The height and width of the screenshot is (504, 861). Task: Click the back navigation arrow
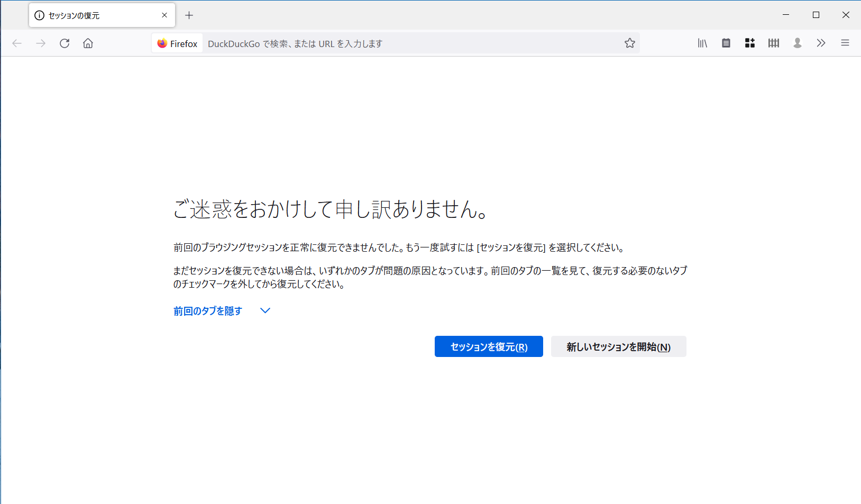(17, 43)
